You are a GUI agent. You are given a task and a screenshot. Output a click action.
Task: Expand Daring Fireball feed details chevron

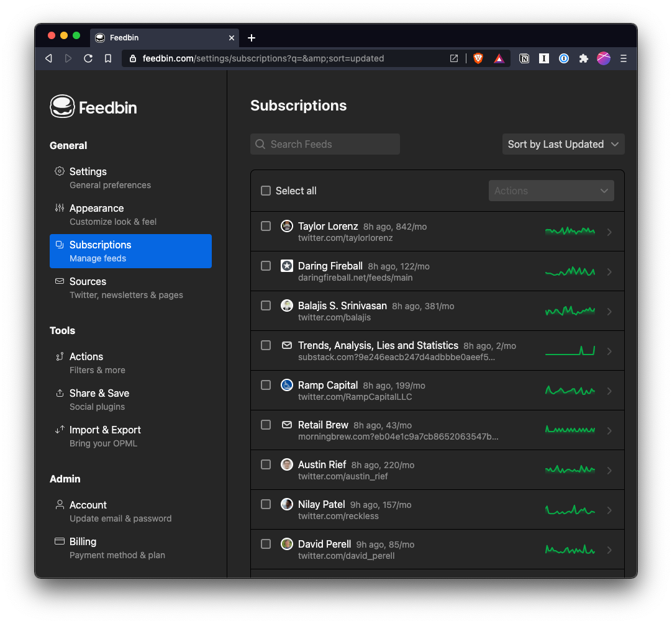(x=609, y=272)
